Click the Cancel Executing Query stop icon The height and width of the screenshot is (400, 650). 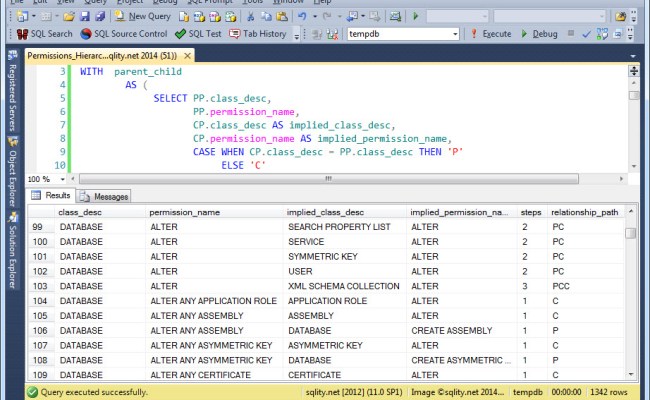pyautogui.click(x=571, y=34)
